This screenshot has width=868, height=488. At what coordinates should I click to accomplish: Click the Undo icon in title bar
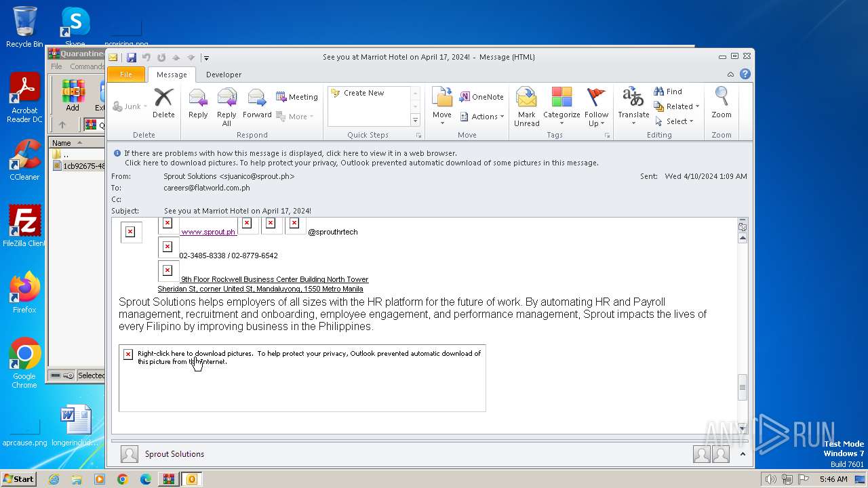click(146, 58)
